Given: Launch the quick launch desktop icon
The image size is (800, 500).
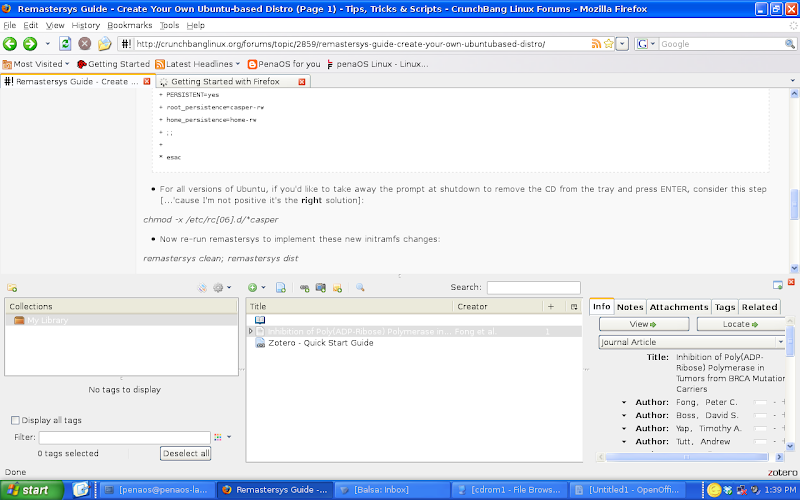Looking at the screenshot, I should (81, 490).
